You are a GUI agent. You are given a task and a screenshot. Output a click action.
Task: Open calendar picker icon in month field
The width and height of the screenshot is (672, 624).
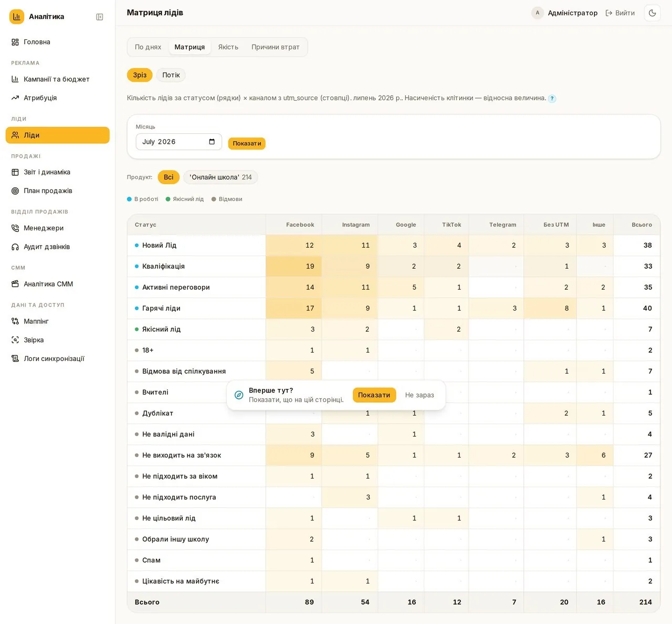pos(212,142)
